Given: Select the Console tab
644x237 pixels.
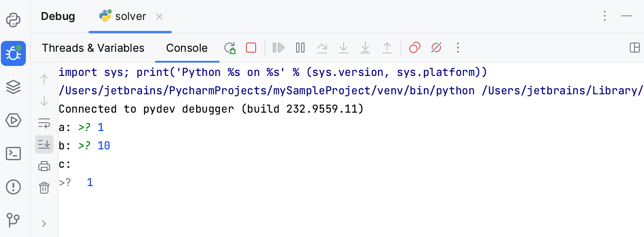Looking at the screenshot, I should click(x=186, y=48).
